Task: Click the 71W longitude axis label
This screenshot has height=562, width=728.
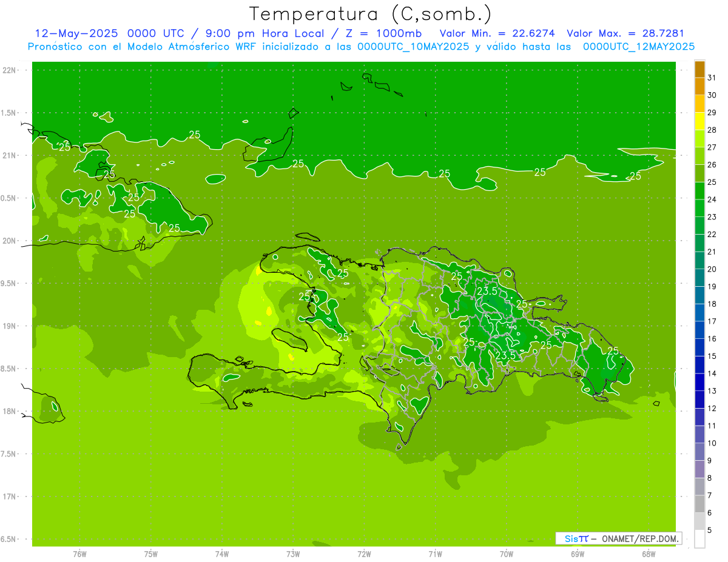Action: [x=435, y=554]
